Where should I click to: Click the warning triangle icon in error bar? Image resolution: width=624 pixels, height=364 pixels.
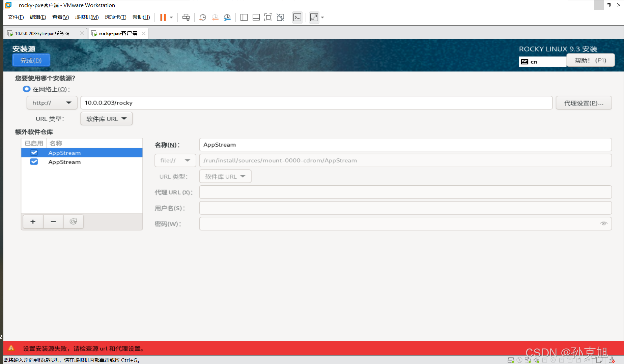(11, 348)
